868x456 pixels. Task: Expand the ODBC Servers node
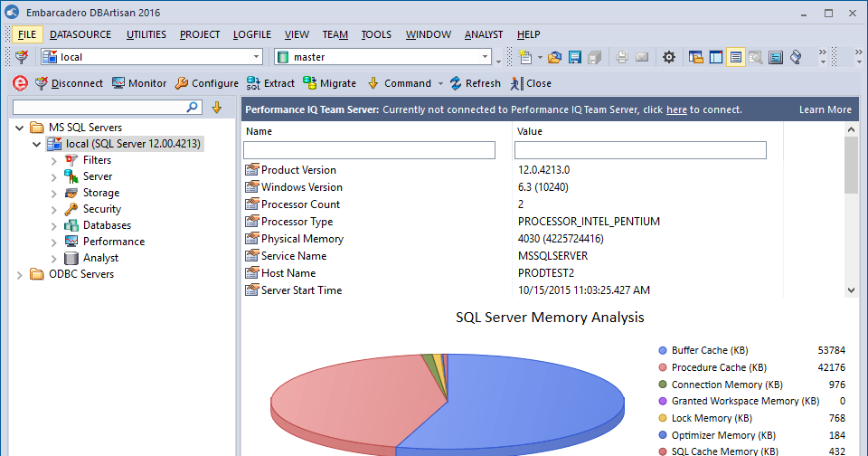[x=20, y=274]
